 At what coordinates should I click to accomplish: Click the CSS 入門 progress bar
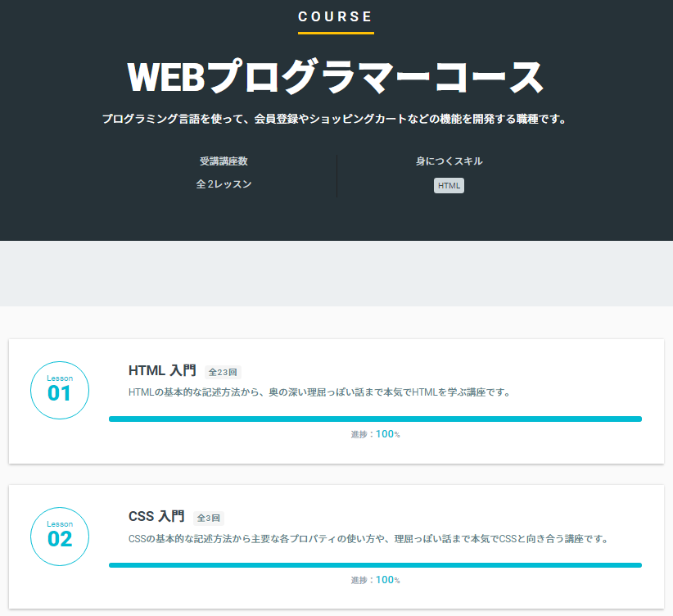pyautogui.click(x=375, y=565)
